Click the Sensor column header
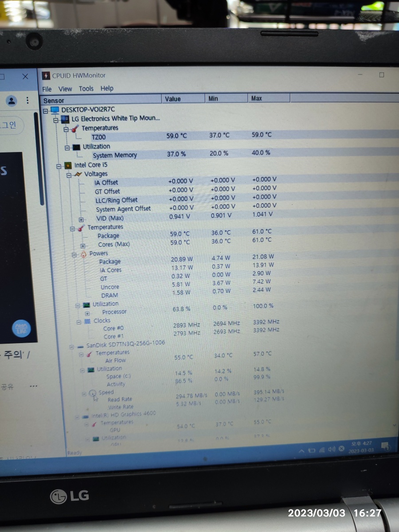The image size is (399, 532). click(101, 100)
